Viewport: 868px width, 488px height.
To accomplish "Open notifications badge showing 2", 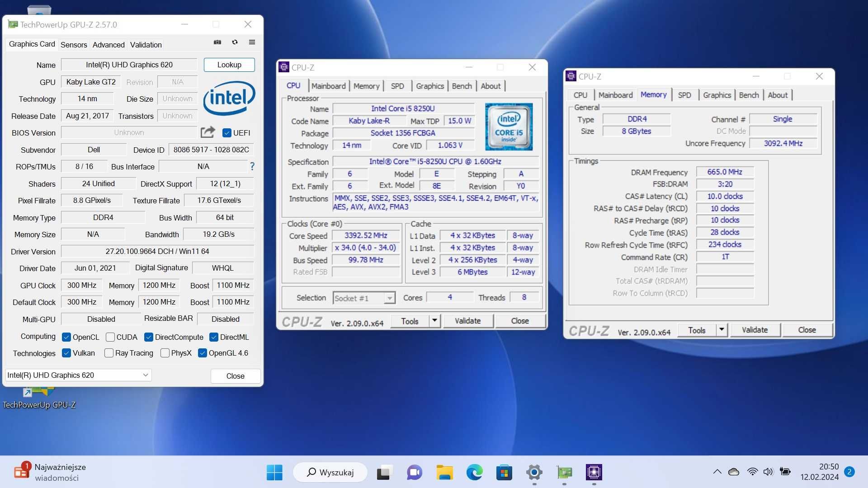I will click(x=849, y=472).
